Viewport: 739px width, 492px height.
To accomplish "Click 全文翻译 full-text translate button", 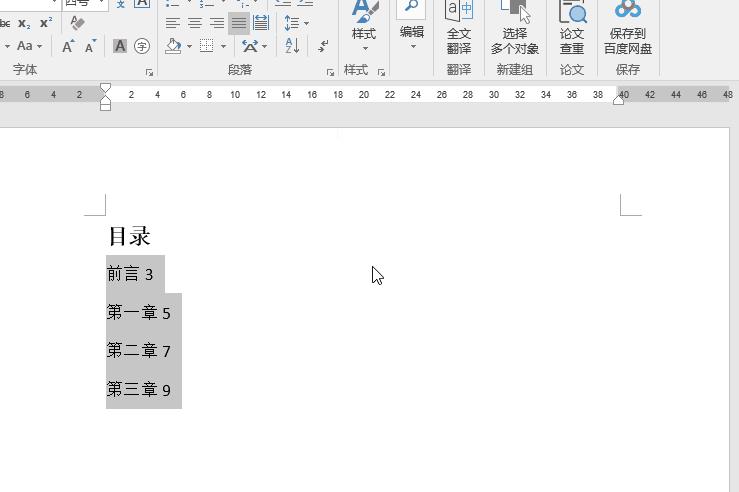I will pyautogui.click(x=459, y=27).
